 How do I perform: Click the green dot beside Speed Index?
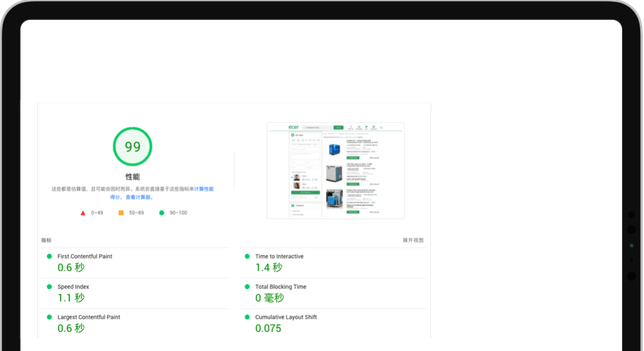[x=50, y=287]
